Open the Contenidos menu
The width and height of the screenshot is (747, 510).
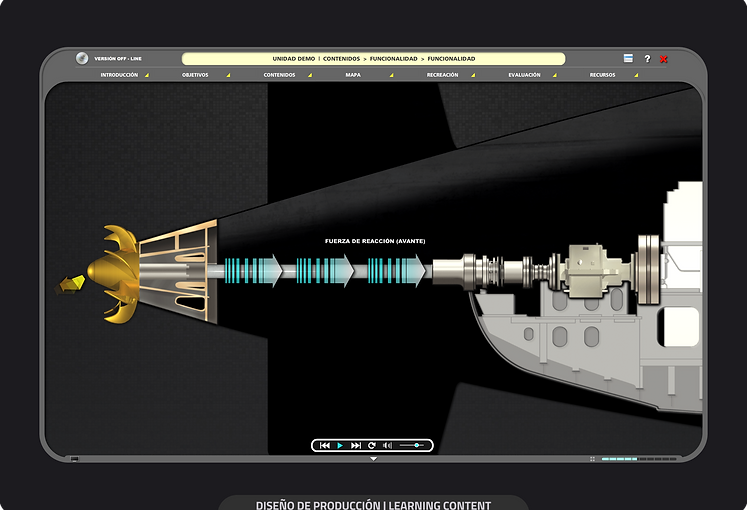(x=279, y=75)
